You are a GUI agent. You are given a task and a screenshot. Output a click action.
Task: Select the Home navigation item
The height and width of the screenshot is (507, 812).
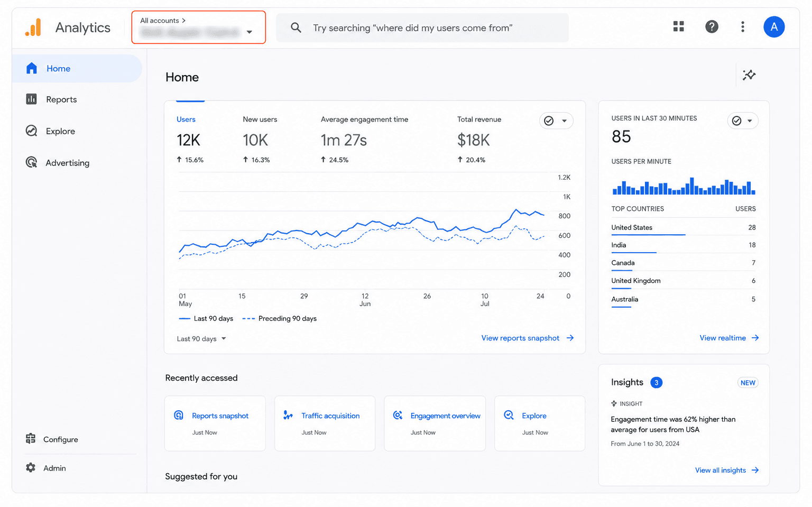[x=77, y=68]
